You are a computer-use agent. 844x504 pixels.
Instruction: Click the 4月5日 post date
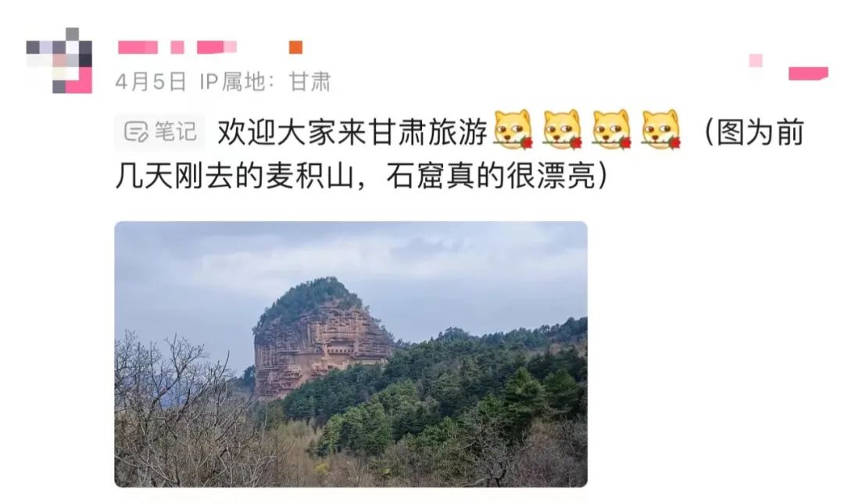151,82
